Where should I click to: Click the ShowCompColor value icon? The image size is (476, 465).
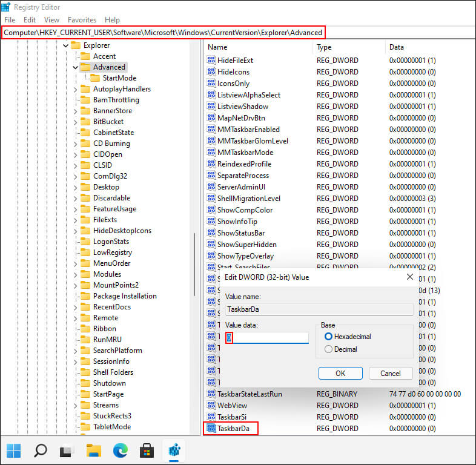coord(211,209)
